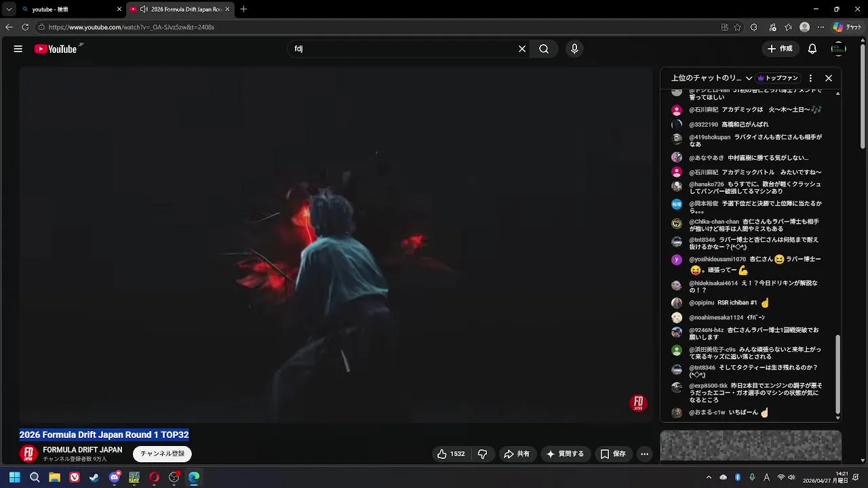Open the account avatar menu
The height and width of the screenshot is (488, 868).
point(839,49)
